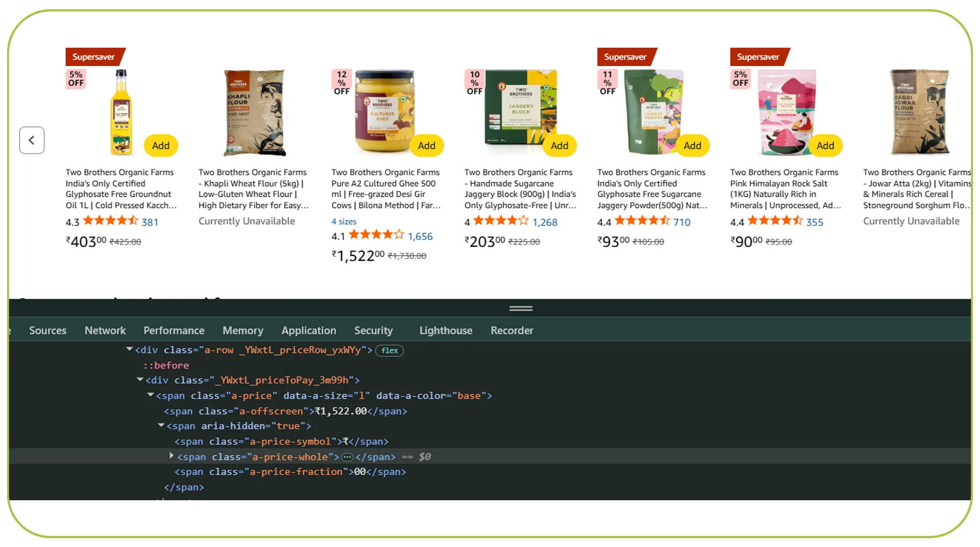This screenshot has width=980, height=547.
Task: Open Khapli Flour product image
Action: tap(254, 112)
